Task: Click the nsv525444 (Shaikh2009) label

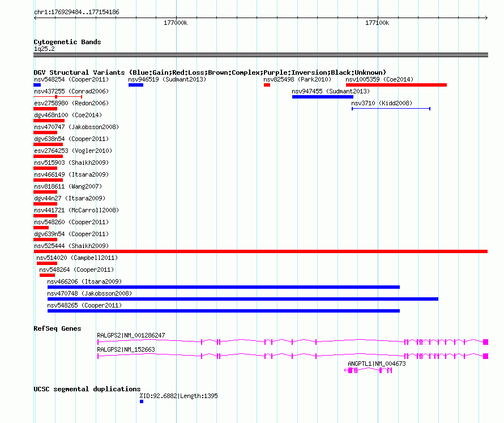Action: 71,246
